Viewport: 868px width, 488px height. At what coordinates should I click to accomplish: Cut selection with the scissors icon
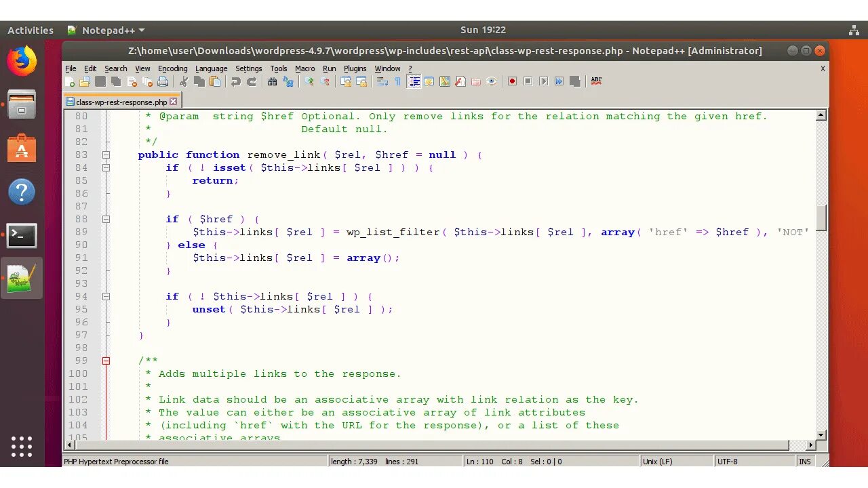(x=184, y=81)
